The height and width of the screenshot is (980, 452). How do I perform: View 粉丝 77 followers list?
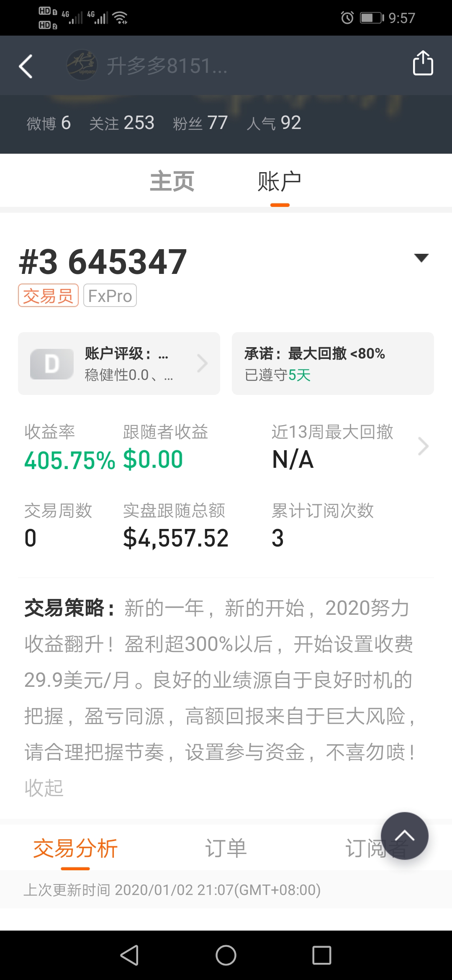point(200,123)
